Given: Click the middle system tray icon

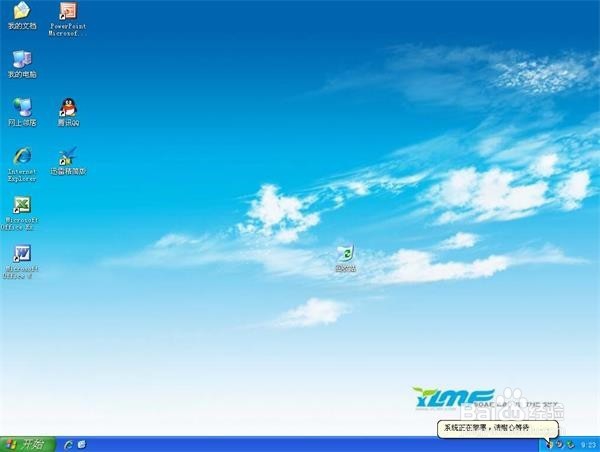Looking at the screenshot, I should [x=559, y=445].
